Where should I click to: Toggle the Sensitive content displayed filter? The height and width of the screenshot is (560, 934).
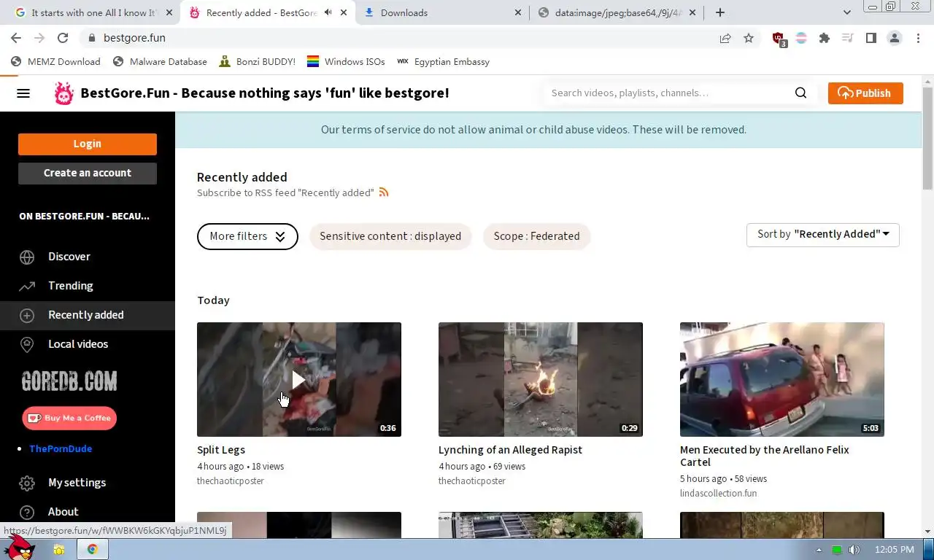click(390, 236)
